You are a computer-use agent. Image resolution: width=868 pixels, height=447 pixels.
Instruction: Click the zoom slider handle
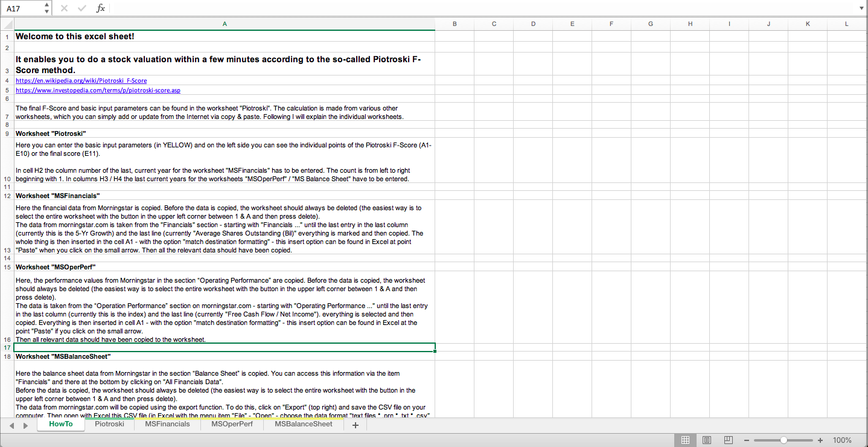pyautogui.click(x=783, y=440)
